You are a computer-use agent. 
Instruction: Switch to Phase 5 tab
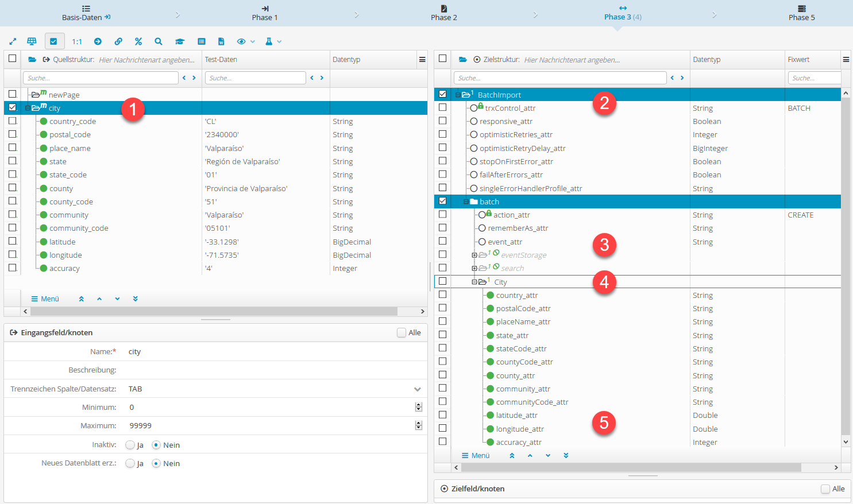click(802, 13)
